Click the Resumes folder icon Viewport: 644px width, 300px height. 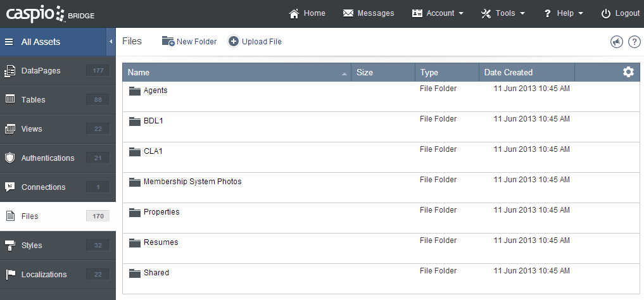click(134, 242)
